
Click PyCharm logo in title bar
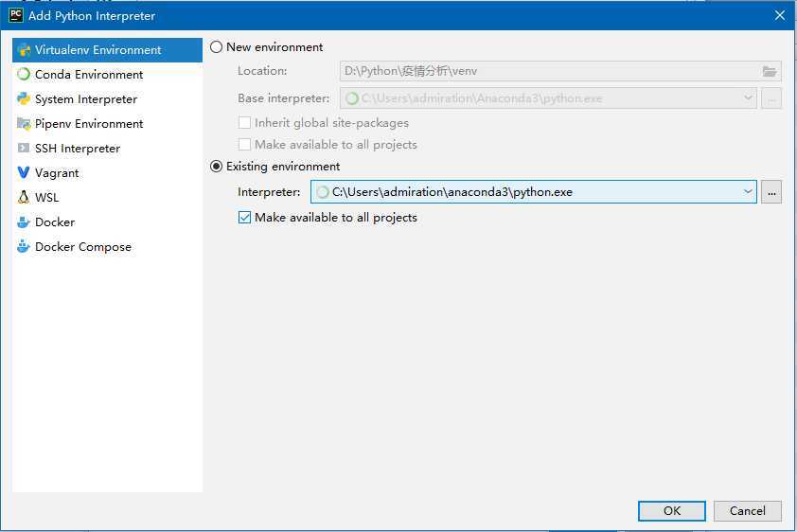pyautogui.click(x=16, y=15)
